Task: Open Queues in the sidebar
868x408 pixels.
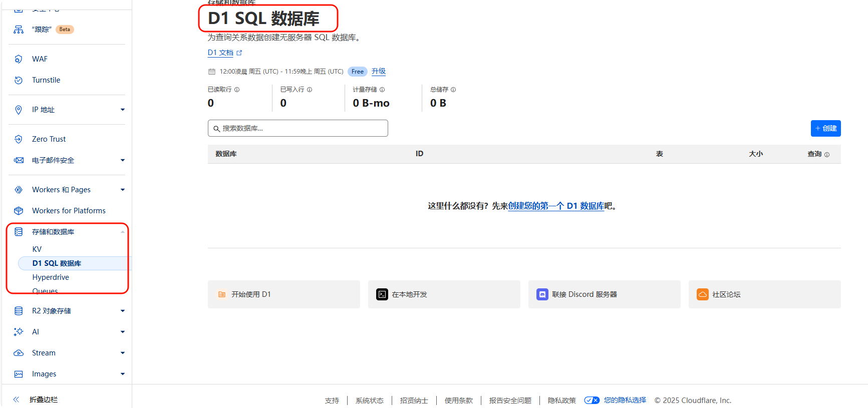Action: coord(45,291)
